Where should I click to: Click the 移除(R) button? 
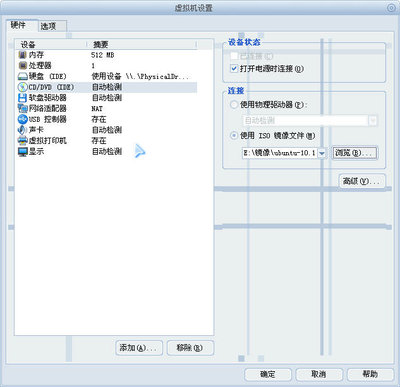190,348
